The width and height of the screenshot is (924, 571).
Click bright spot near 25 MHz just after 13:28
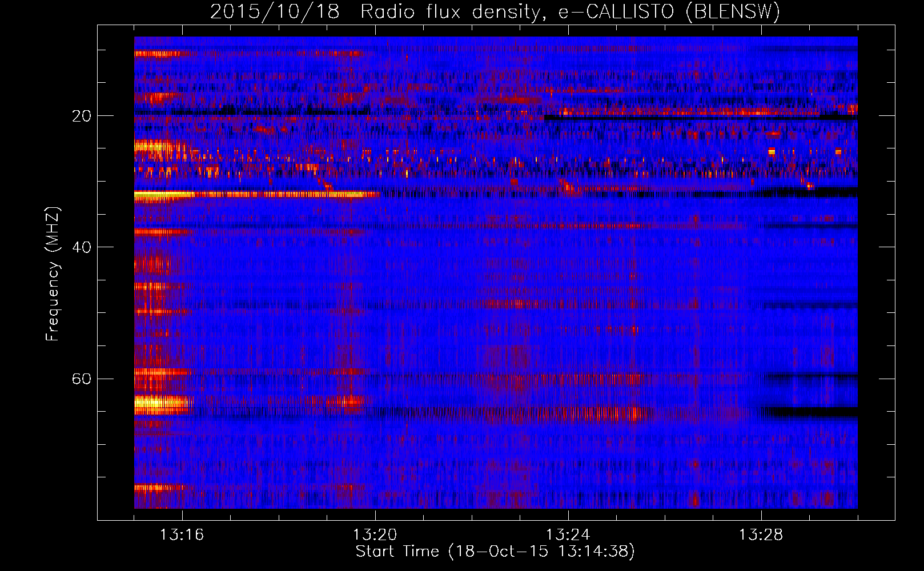coord(772,151)
